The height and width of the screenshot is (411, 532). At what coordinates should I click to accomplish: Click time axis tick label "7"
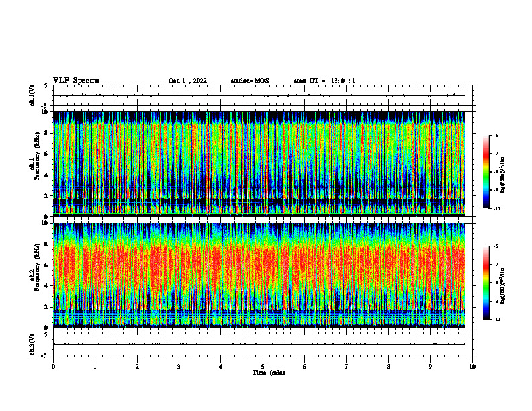tap(347, 367)
